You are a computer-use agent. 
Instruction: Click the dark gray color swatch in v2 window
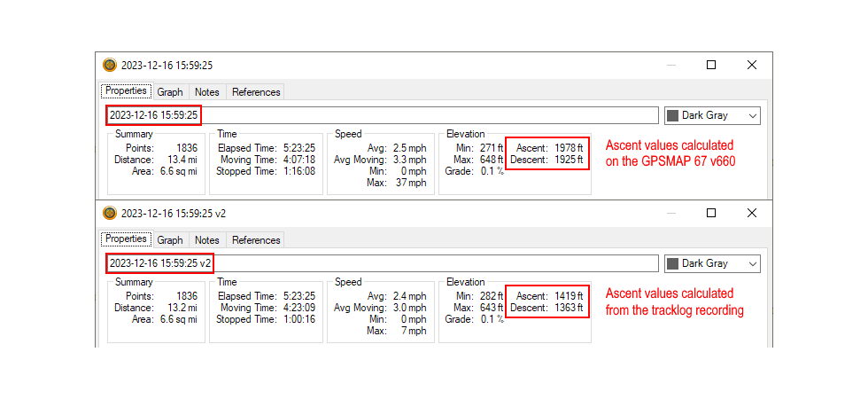672,263
